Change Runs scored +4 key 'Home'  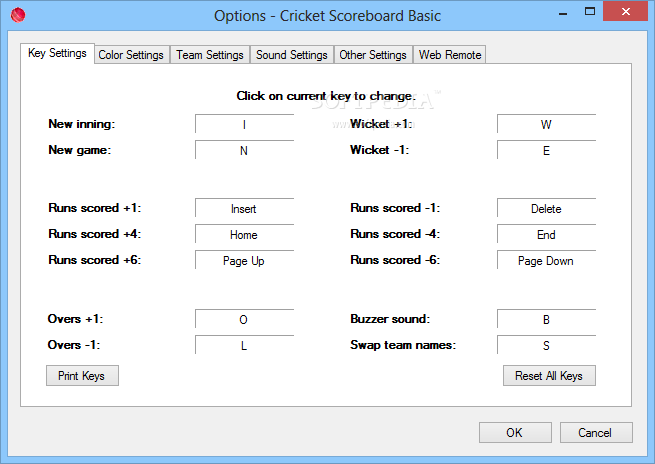pos(244,234)
